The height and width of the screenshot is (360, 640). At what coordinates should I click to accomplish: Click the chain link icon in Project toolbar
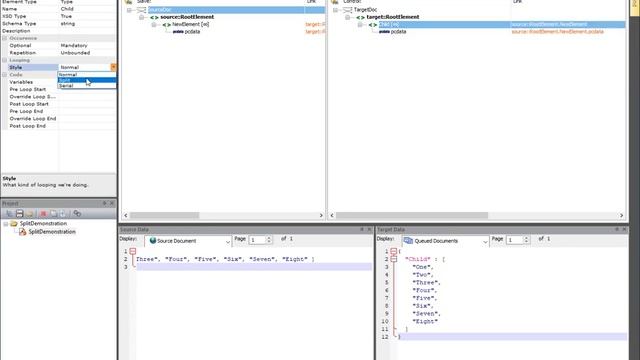77,213
